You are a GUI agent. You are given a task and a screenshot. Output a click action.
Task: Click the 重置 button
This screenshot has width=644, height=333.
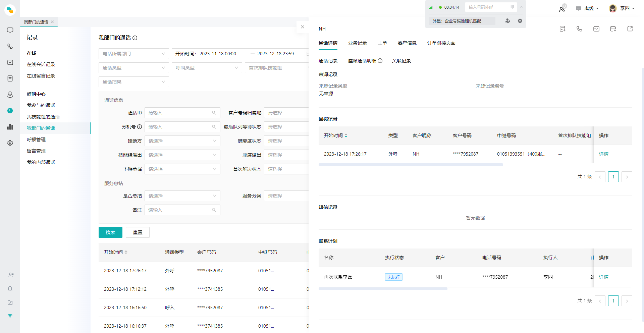coord(138,232)
